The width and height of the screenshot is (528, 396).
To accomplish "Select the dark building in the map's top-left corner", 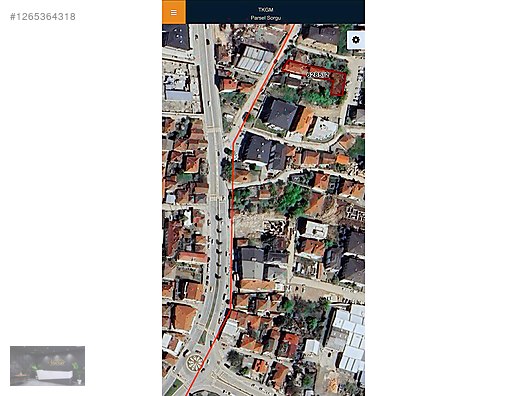I will click(x=176, y=36).
